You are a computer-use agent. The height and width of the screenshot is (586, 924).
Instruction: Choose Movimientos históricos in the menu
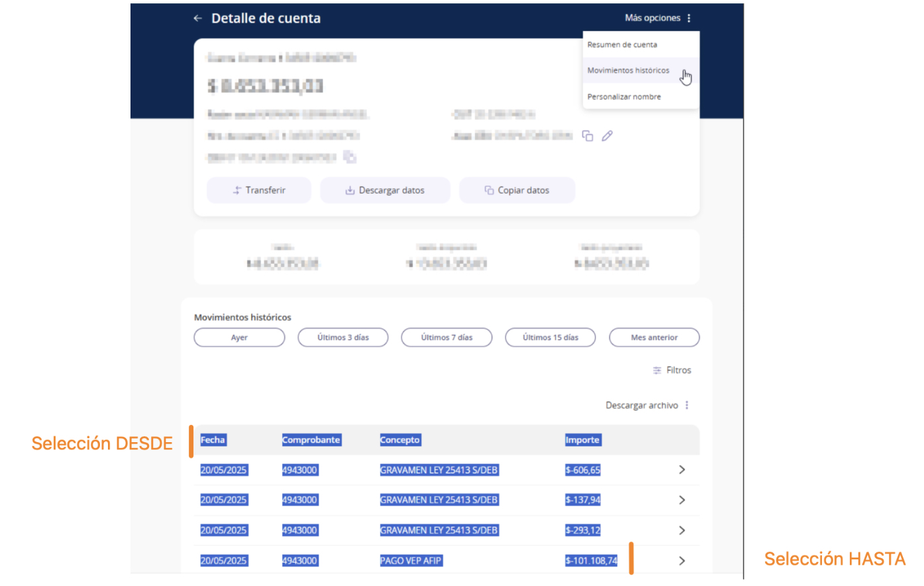click(628, 70)
